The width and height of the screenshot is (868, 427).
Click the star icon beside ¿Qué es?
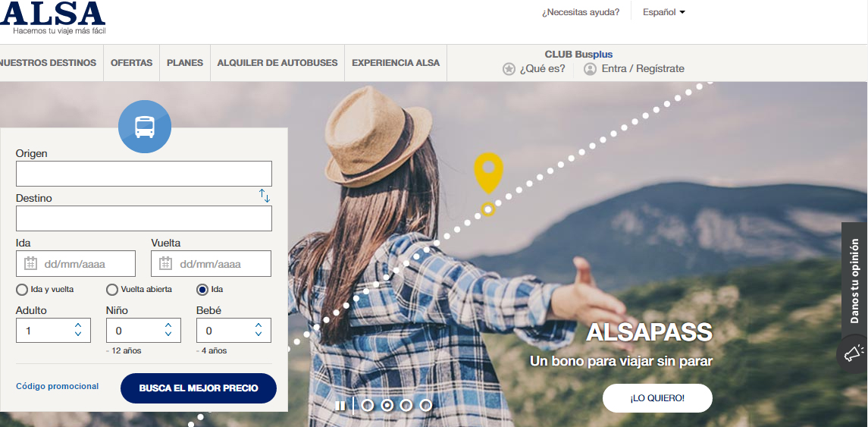pos(509,69)
